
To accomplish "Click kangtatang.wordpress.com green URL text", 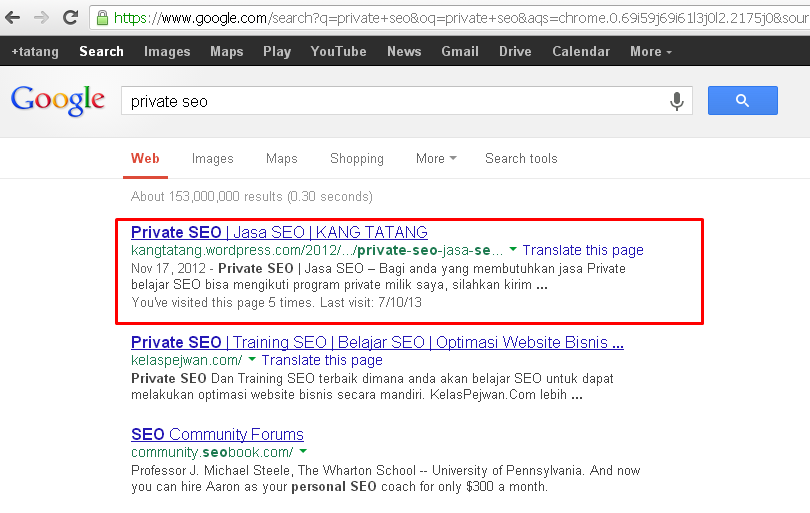I will (317, 250).
